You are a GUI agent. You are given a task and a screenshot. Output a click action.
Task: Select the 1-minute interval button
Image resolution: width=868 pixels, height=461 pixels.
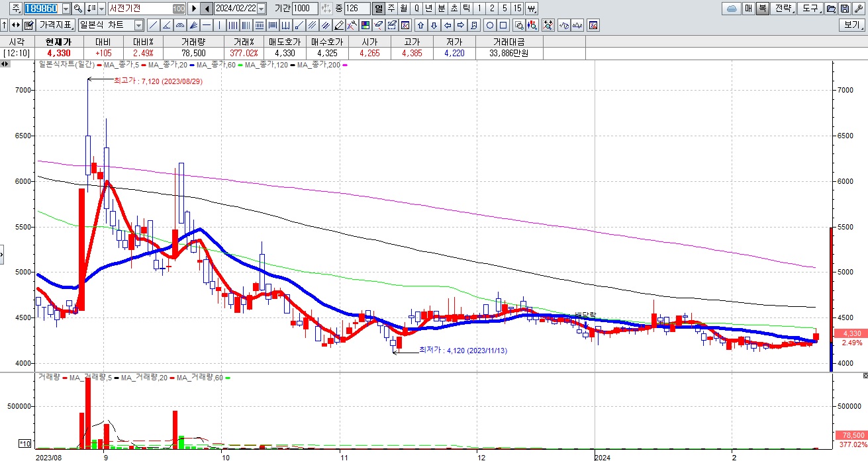(479, 9)
